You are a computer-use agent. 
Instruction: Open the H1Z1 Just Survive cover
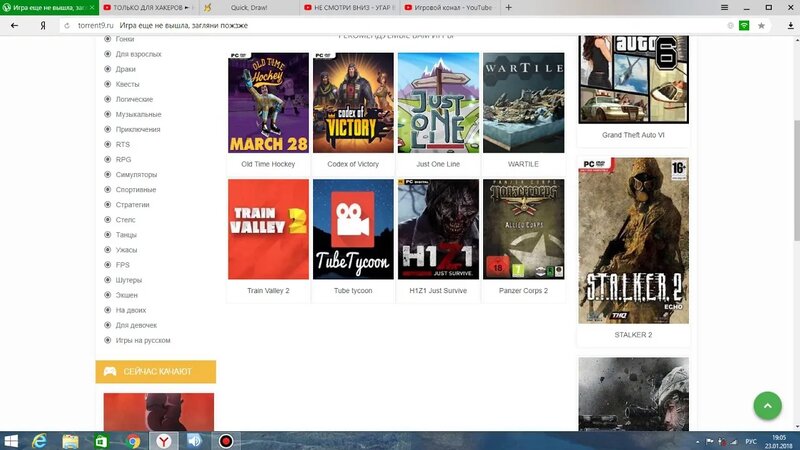tap(438, 229)
